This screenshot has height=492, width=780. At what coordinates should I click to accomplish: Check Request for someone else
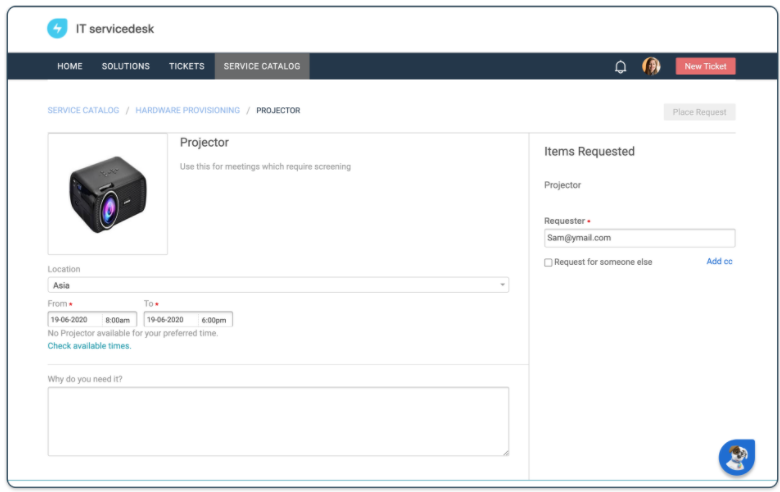click(x=548, y=263)
